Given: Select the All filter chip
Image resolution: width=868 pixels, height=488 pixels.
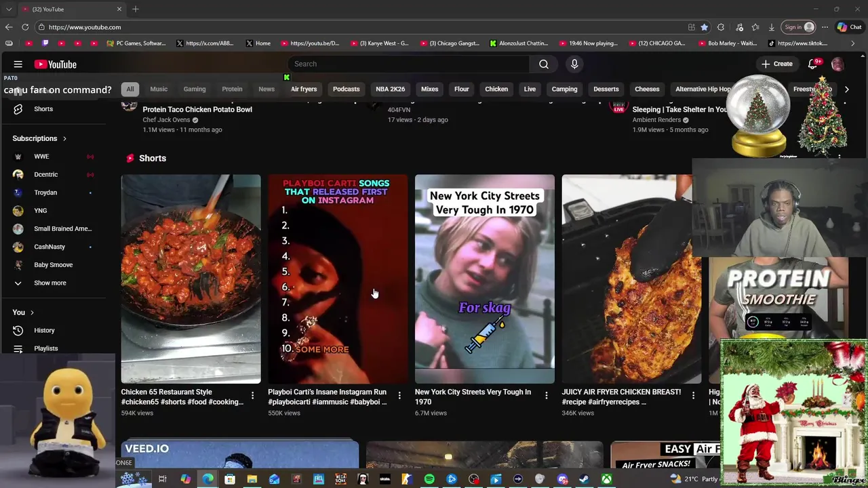Looking at the screenshot, I should (130, 89).
